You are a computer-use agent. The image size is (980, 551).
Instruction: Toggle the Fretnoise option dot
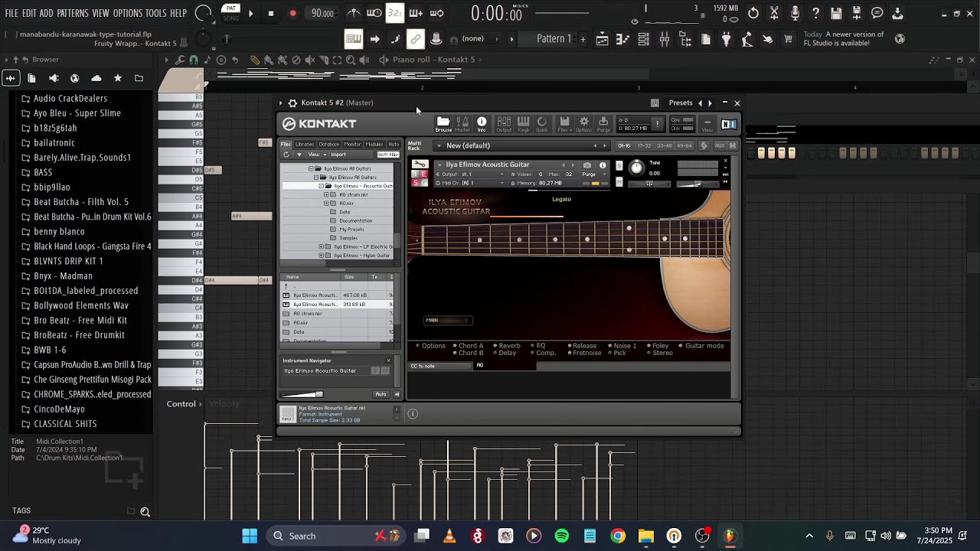570,354
